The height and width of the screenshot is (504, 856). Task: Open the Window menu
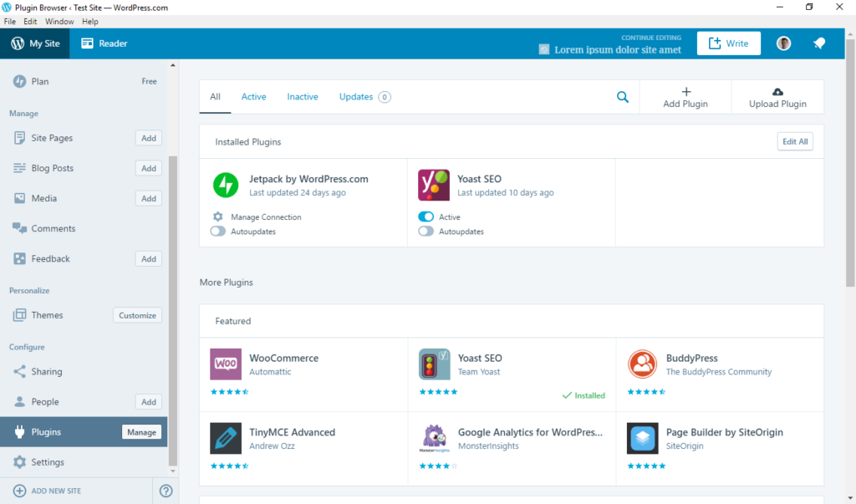click(59, 21)
